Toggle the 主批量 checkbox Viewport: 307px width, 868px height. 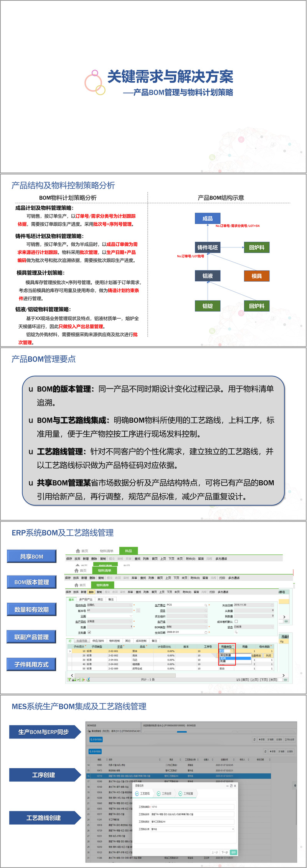coord(89,632)
